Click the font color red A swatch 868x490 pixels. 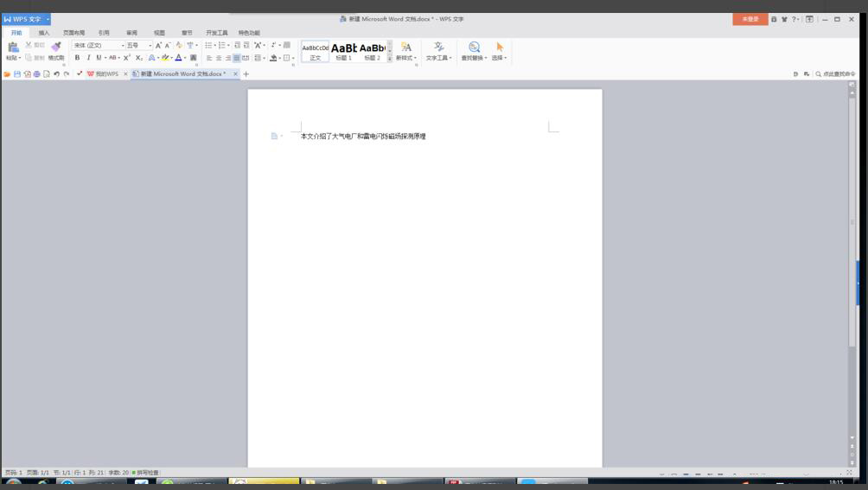pos(178,58)
